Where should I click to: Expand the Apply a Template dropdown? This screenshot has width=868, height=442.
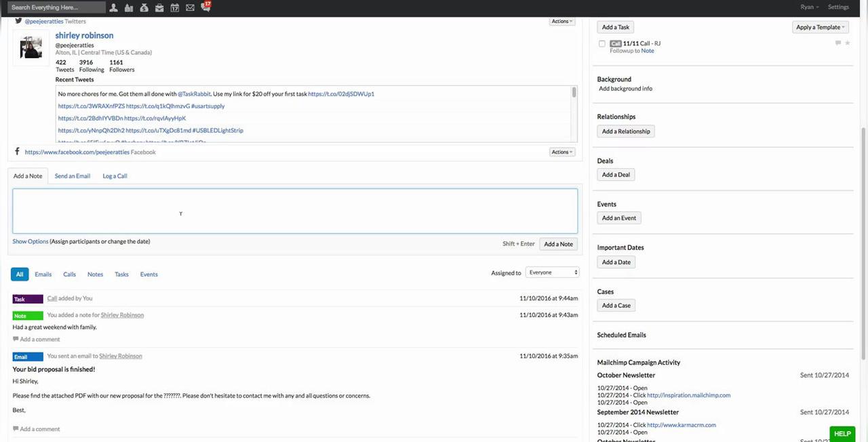[821, 27]
